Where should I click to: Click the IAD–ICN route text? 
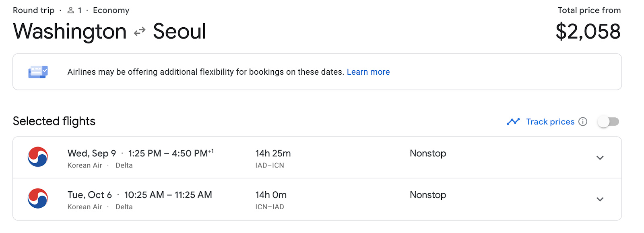(x=270, y=166)
